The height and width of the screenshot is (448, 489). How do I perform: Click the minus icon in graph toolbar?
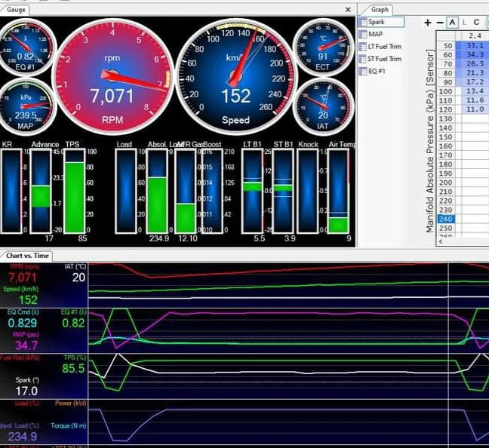[x=440, y=23]
